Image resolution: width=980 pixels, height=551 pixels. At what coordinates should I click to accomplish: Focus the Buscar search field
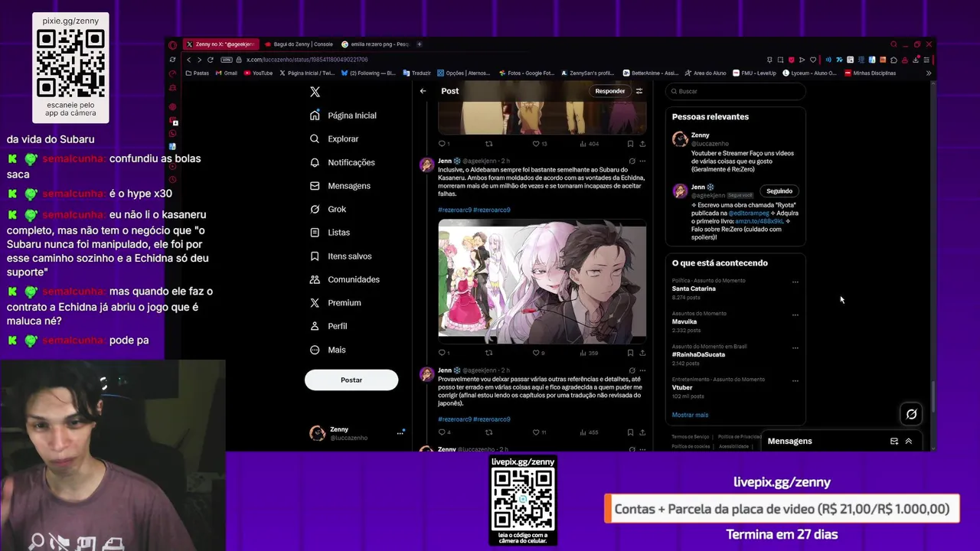click(735, 91)
